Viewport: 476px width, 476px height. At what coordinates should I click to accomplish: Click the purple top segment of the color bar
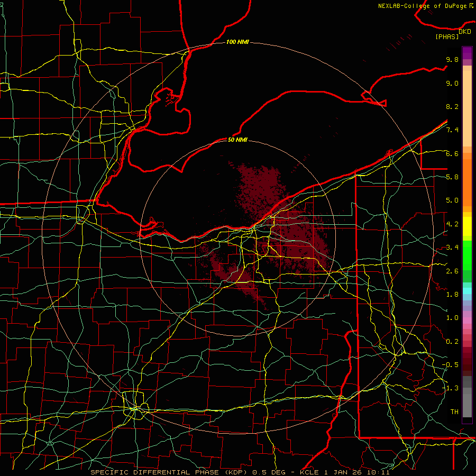point(467,53)
